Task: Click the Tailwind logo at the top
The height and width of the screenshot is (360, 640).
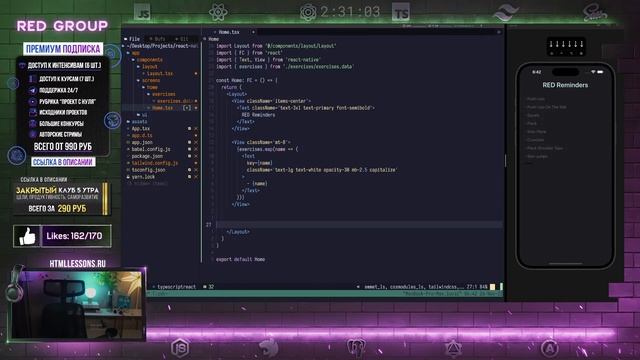Action: pyautogui.click(x=506, y=13)
